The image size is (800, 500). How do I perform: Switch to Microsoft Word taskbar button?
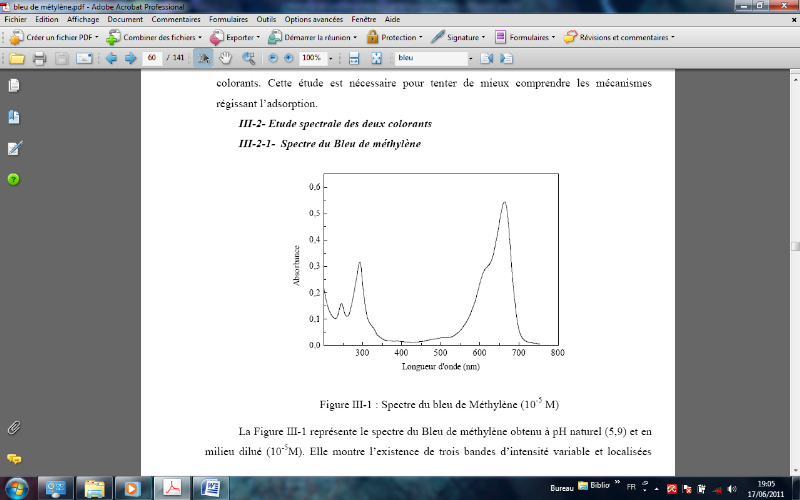coord(210,488)
